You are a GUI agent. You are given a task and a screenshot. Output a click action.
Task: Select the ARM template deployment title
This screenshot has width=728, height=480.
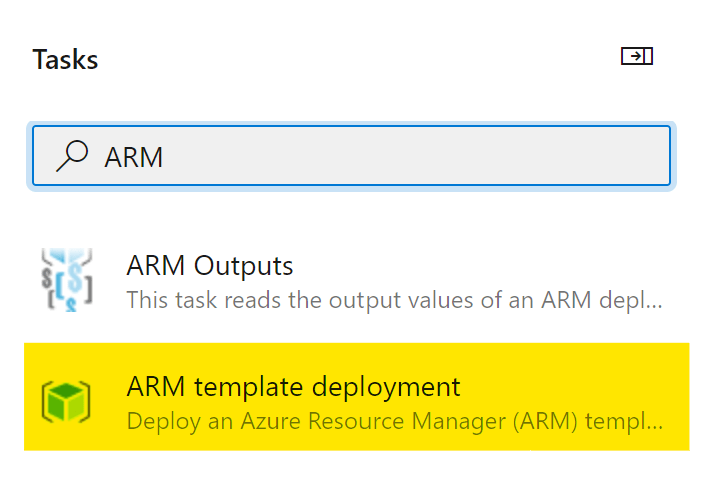pos(293,386)
